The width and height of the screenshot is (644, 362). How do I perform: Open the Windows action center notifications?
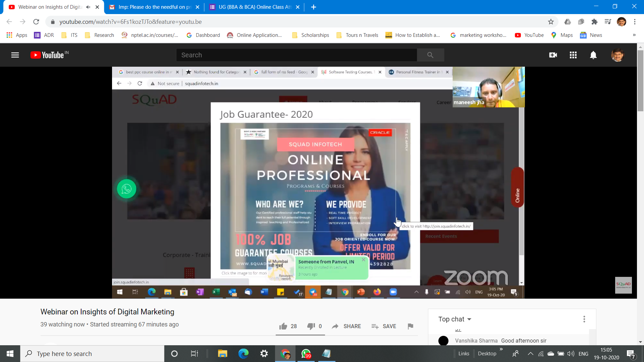(x=631, y=354)
